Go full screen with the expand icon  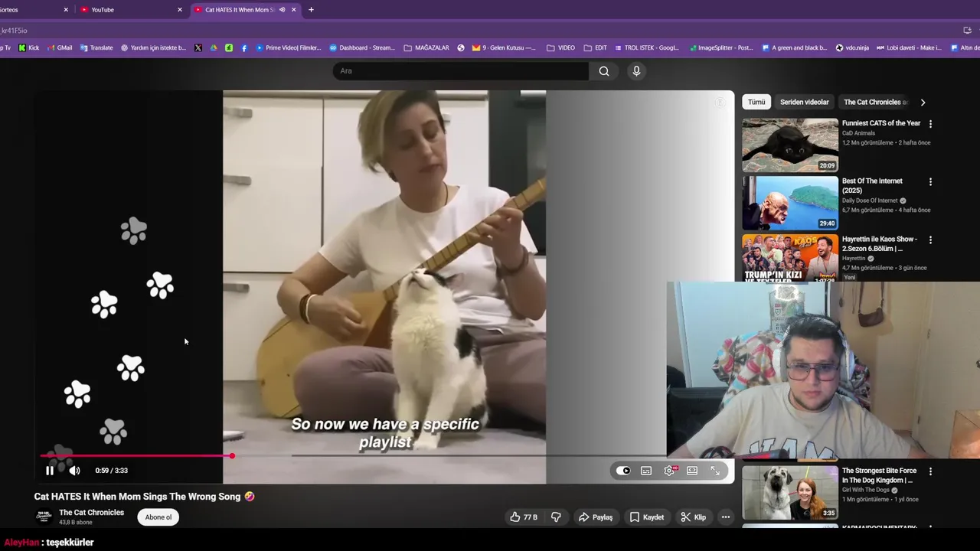pyautogui.click(x=715, y=471)
